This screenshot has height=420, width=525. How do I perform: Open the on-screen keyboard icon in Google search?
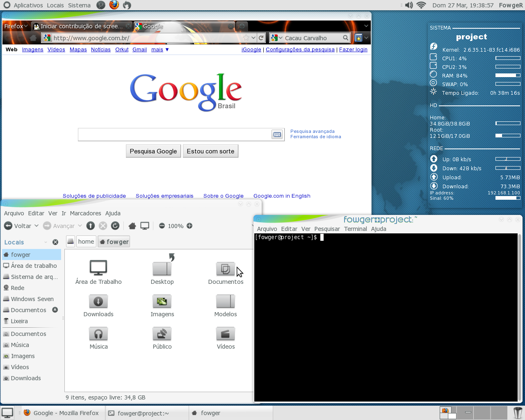(x=277, y=135)
